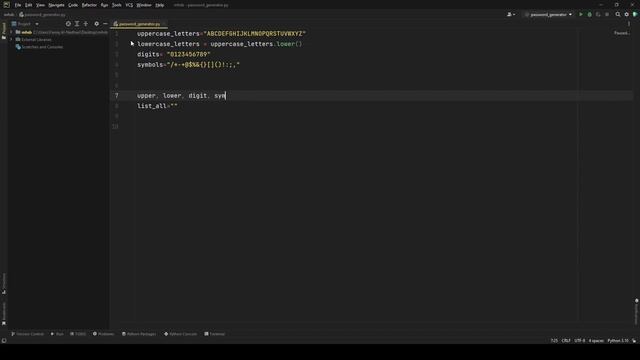Toggle the Bookmarks tool window stripe
Image resolution: width=640 pixels, height=360 pixels.
pos(4,313)
